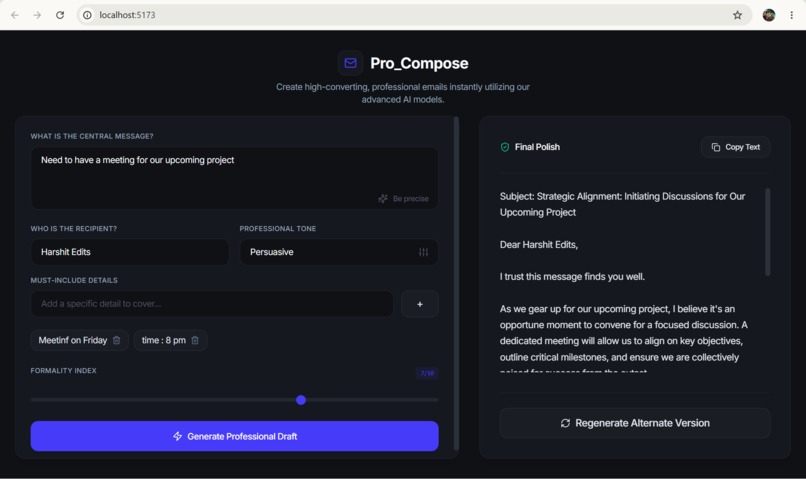Click the 'Pro_Compose' title text
The width and height of the screenshot is (806, 479).
click(x=419, y=63)
